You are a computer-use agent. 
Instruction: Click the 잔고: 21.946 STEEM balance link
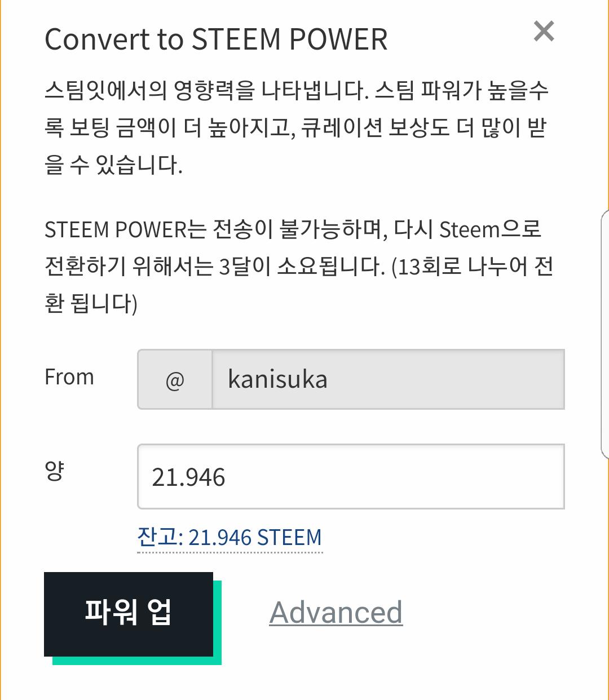click(230, 538)
